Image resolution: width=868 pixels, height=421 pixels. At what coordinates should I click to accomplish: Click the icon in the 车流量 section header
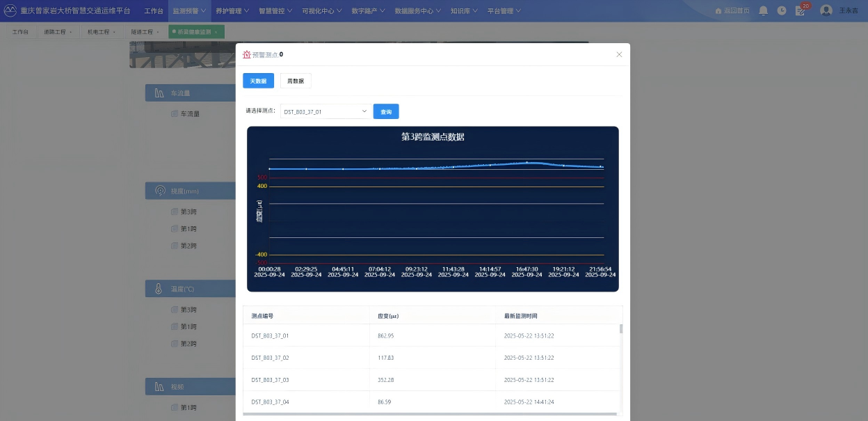coord(159,93)
